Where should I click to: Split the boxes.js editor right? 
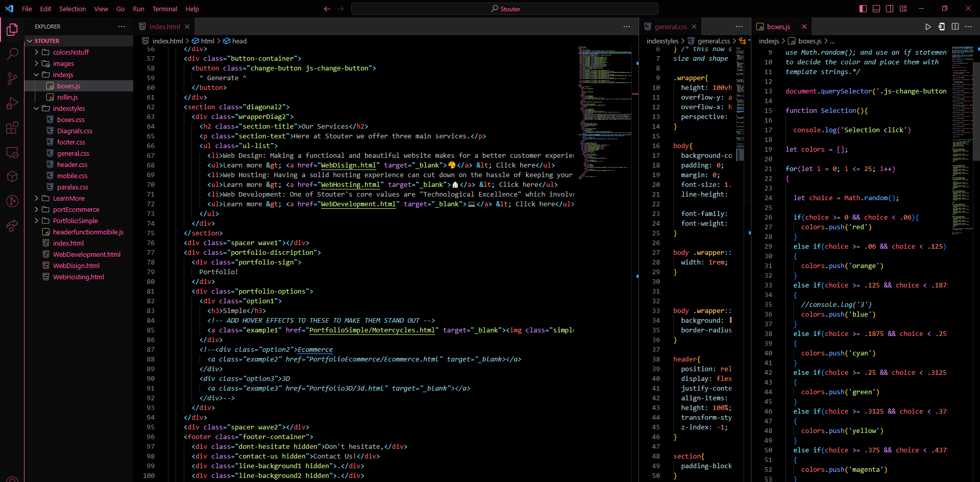[x=955, y=27]
